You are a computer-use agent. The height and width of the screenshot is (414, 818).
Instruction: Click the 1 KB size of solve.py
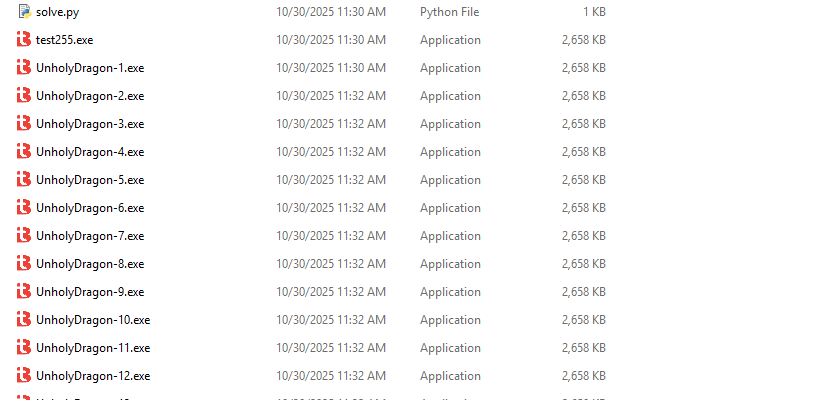[x=593, y=12]
